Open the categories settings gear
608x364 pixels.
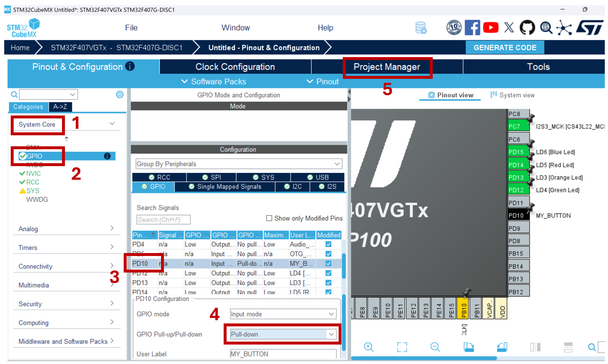click(x=120, y=94)
